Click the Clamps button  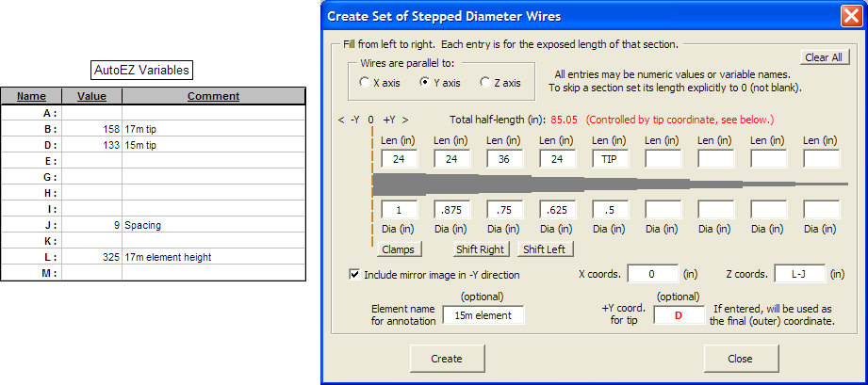400,249
